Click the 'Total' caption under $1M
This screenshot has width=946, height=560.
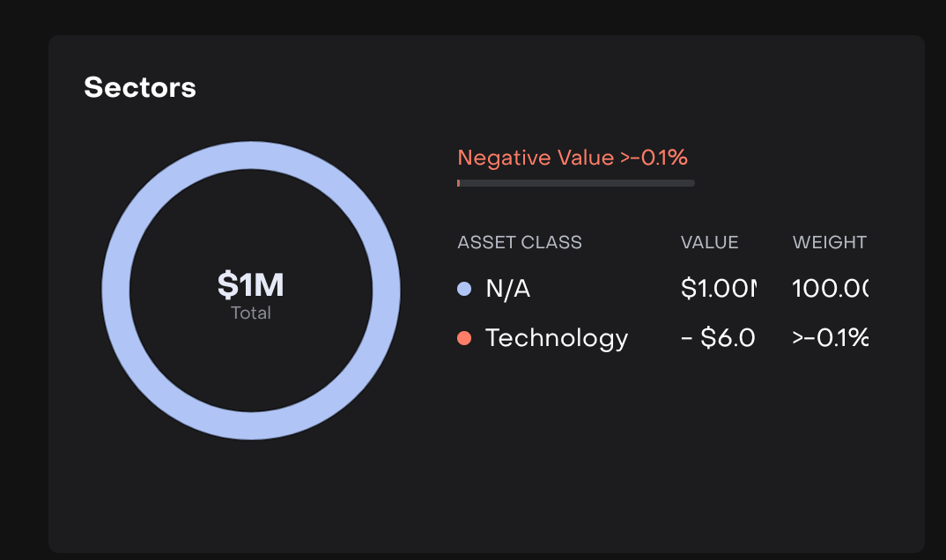click(x=251, y=313)
